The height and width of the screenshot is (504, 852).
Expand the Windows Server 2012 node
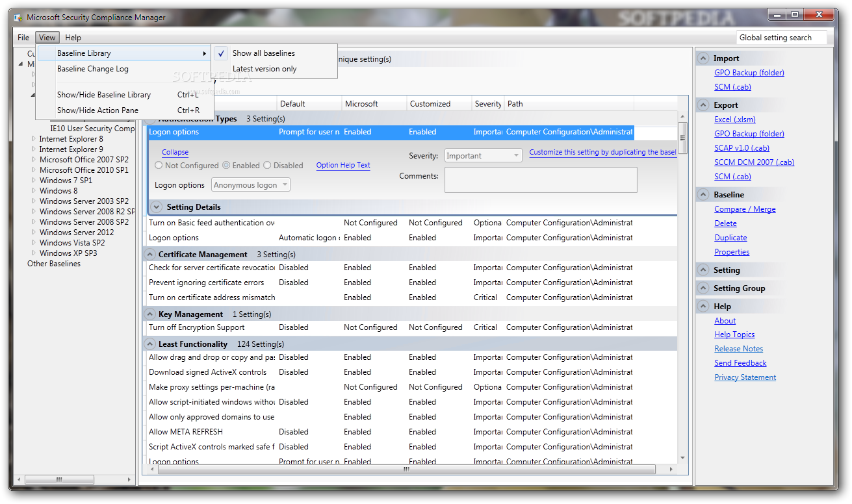coord(34,233)
